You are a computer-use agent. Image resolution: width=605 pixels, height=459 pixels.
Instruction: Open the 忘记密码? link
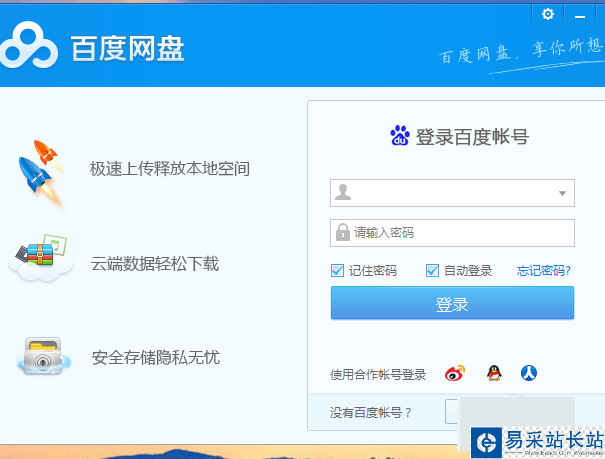(544, 271)
